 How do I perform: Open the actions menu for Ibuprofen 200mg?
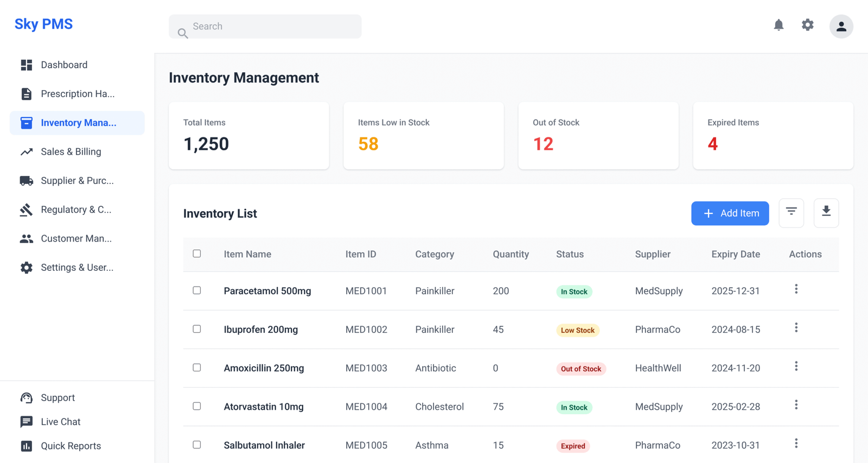(796, 328)
